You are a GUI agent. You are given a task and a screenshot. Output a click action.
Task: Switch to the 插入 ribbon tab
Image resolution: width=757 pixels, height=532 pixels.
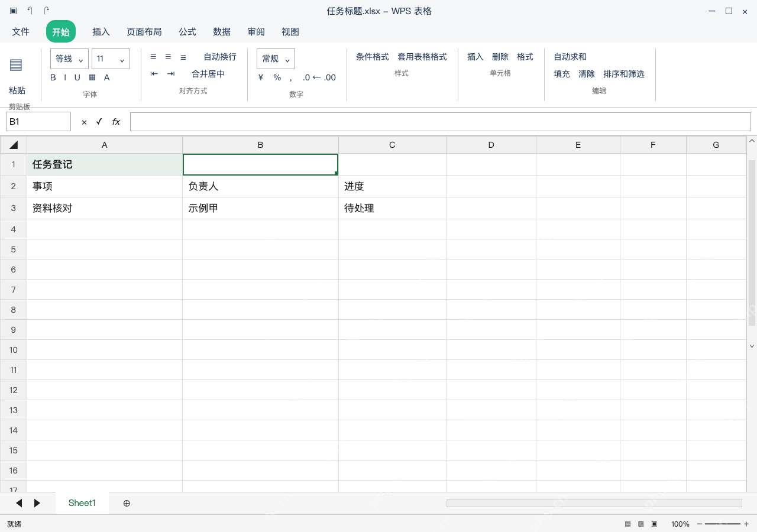[101, 32]
